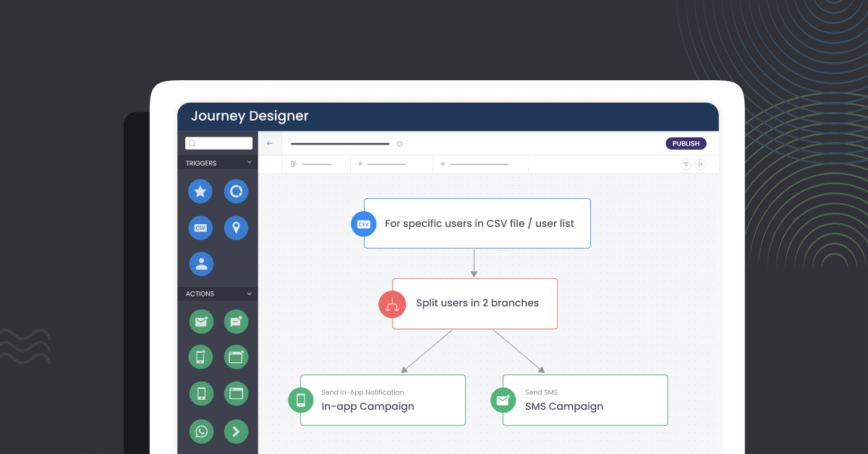Select the arrow action icon under ACTIONS

(x=237, y=432)
